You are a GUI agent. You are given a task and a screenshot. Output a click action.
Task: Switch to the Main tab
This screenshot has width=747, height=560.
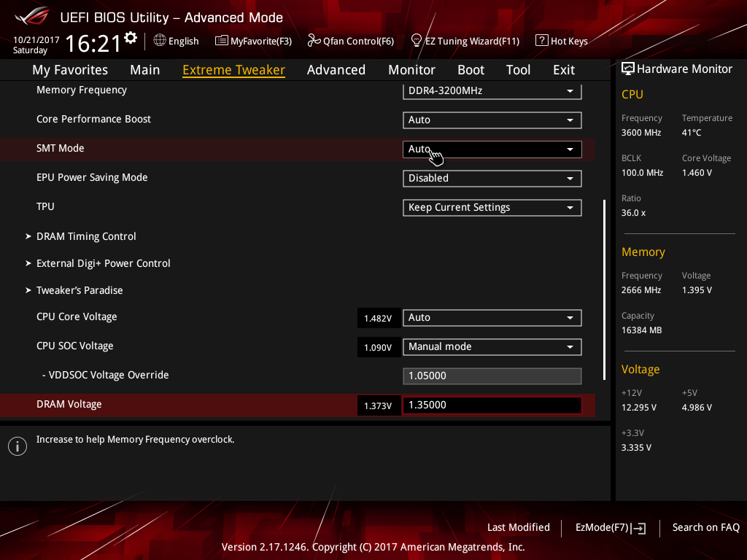pos(145,70)
